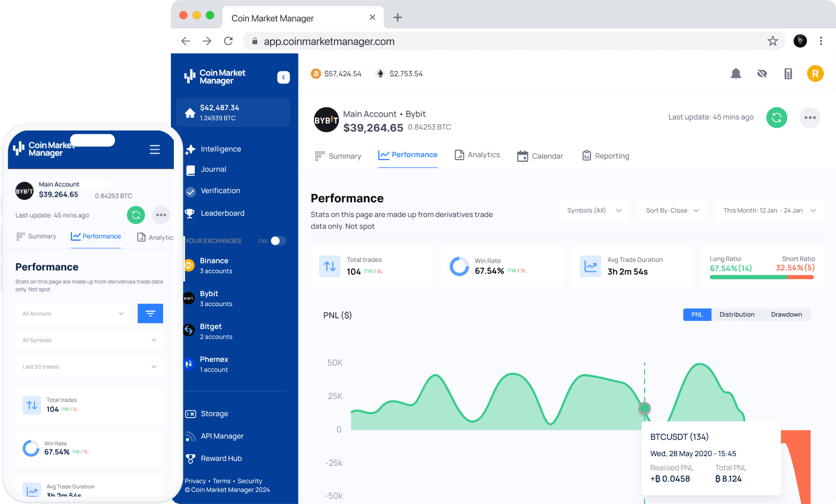Select Bybit exchange in the sidebar
The width and height of the screenshot is (836, 504).
[208, 299]
